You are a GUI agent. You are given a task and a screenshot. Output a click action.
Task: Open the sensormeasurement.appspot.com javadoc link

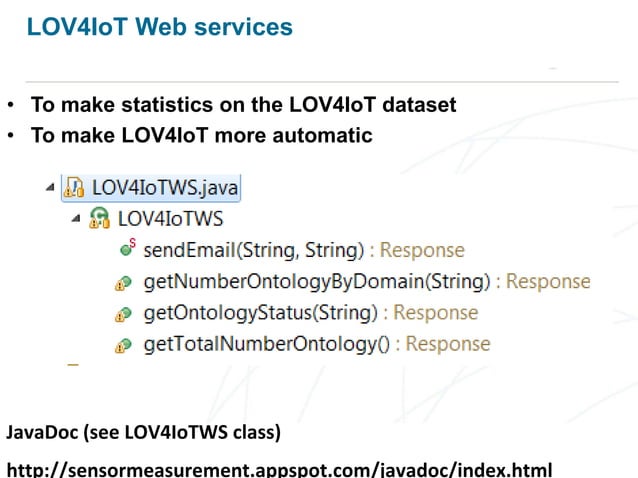[280, 469]
